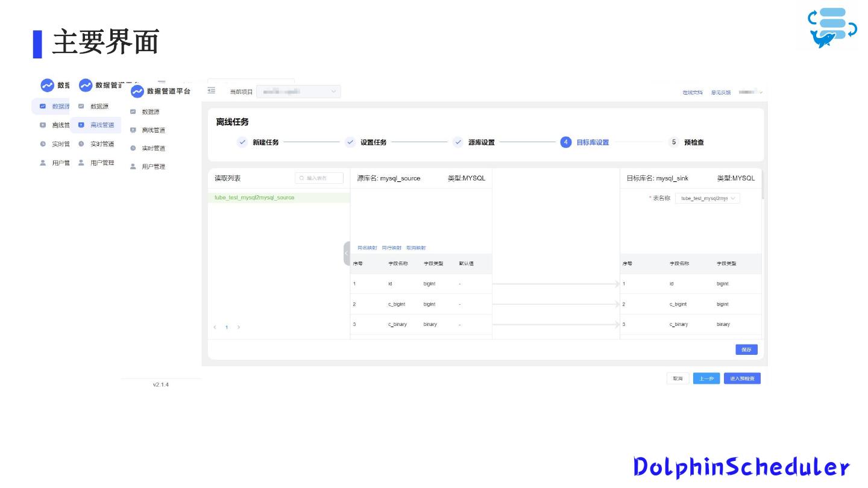Screen dimensions: 868x488
Task: Click the binary type cell in the mysql_source table
Action: tap(430, 324)
